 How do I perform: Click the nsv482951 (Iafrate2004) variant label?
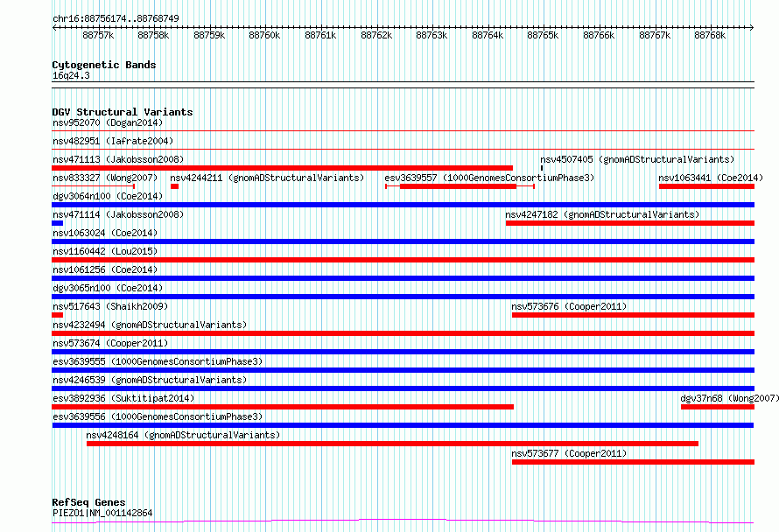tap(113, 141)
